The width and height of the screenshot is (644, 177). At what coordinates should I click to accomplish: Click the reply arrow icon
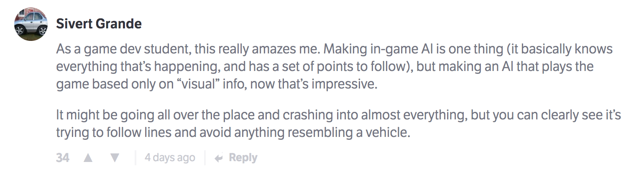point(218,158)
